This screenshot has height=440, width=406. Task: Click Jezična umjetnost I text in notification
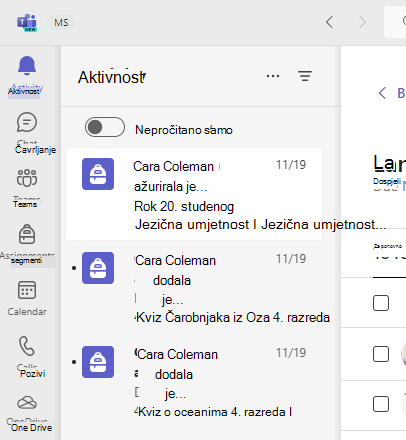[x=195, y=225]
